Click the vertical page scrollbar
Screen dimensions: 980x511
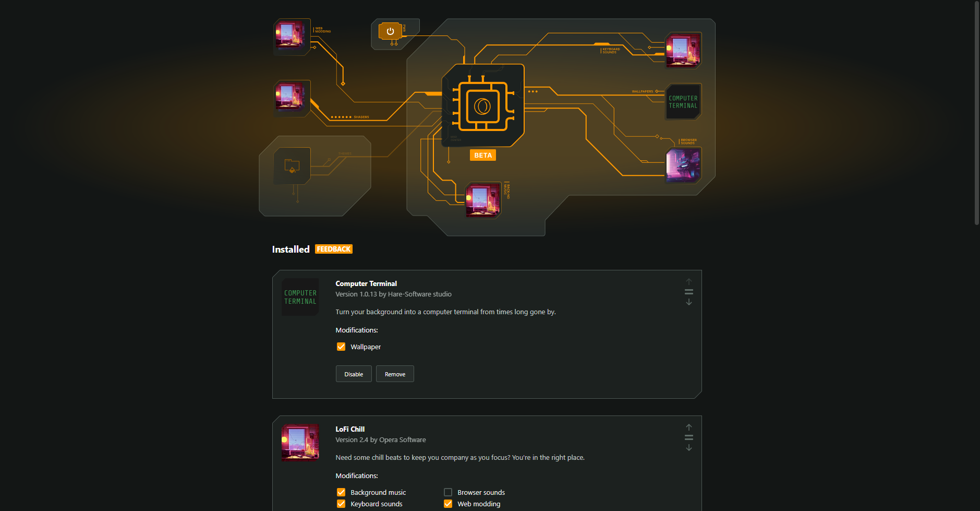pos(977,112)
